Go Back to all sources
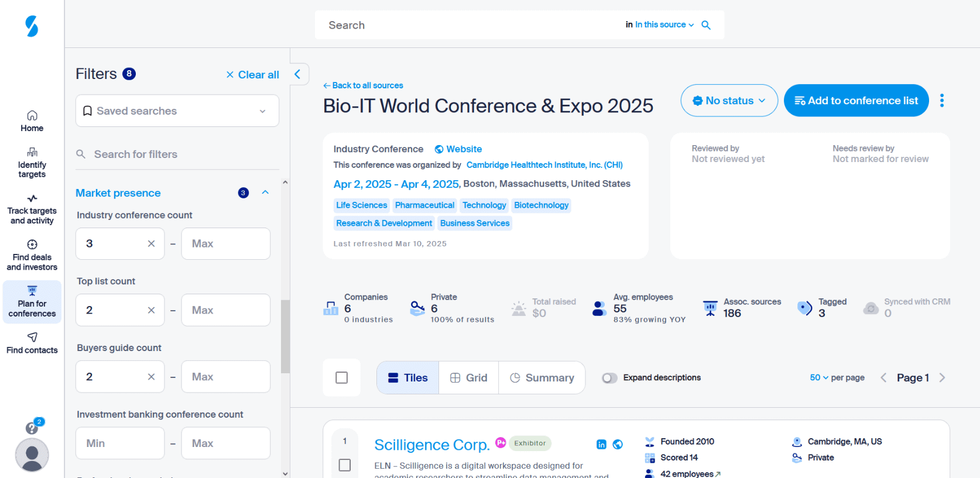This screenshot has width=980, height=478. (363, 85)
